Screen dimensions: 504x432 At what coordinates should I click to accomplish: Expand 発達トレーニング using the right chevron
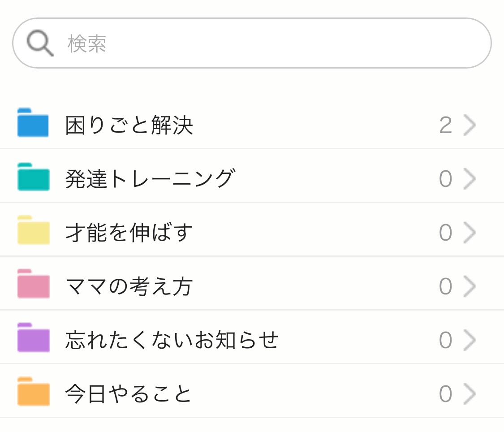pos(469,179)
